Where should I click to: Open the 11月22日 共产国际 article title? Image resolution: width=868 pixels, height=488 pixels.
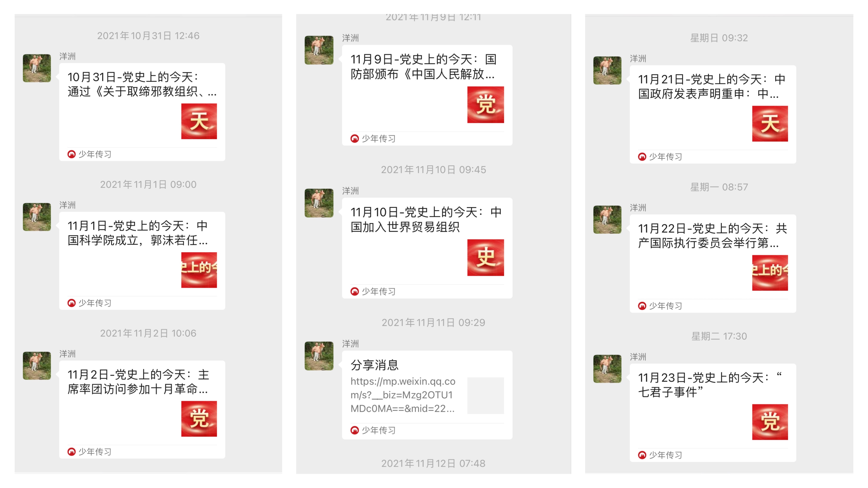click(712, 236)
